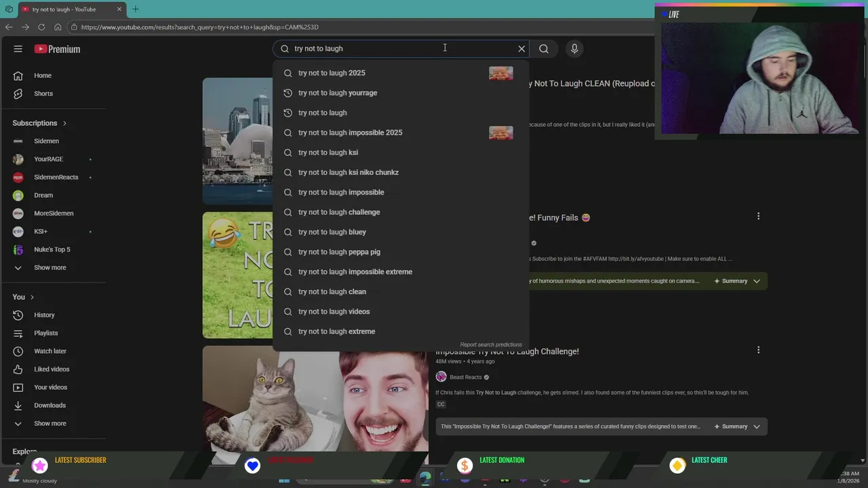
Task: Click the YouTube Premium logo
Action: coord(57,49)
